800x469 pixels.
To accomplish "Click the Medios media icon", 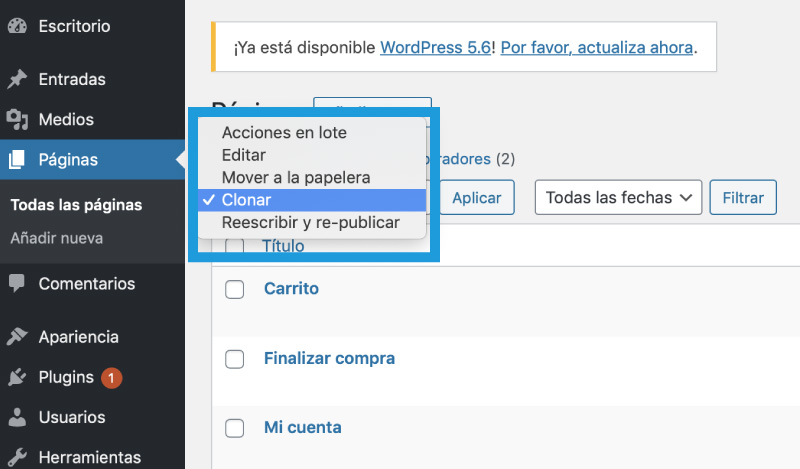I will (17, 119).
